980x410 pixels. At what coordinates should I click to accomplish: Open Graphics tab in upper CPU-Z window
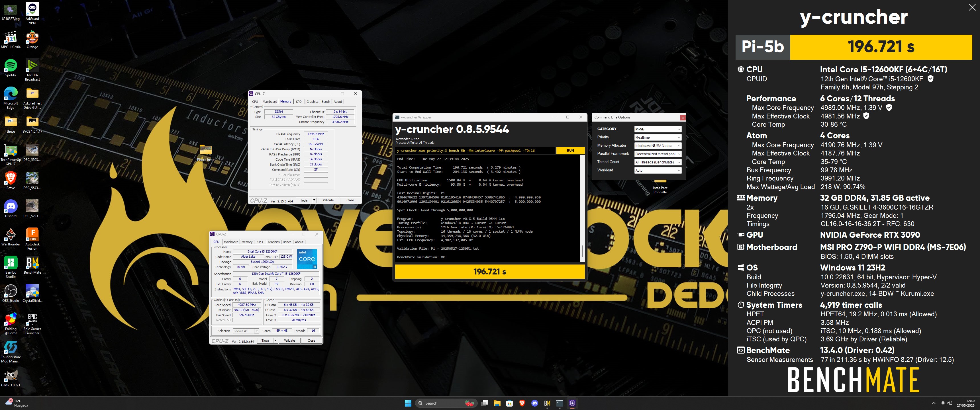click(x=312, y=102)
